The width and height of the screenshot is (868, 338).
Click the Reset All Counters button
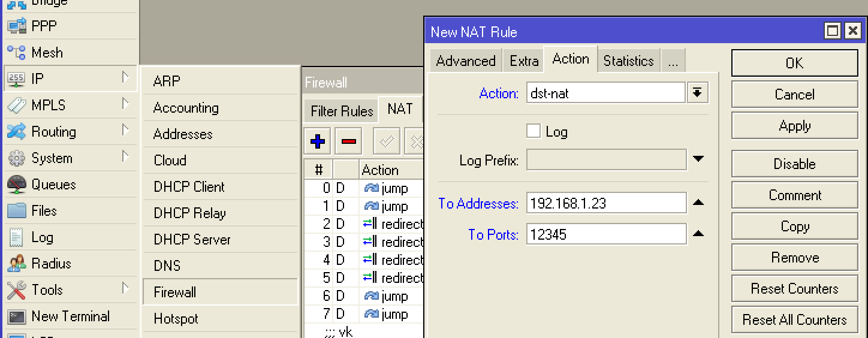tap(795, 320)
